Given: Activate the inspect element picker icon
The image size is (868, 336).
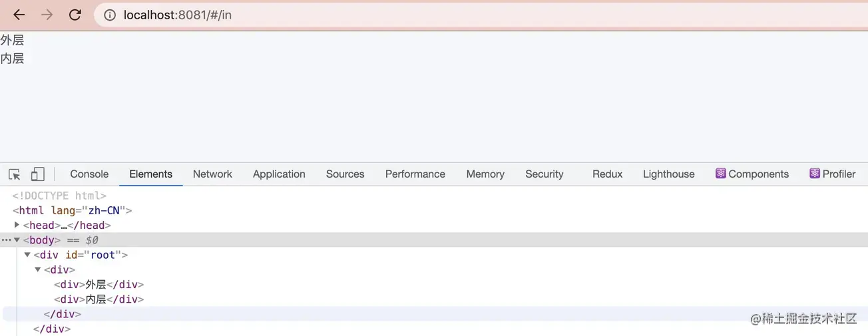Looking at the screenshot, I should coord(15,174).
